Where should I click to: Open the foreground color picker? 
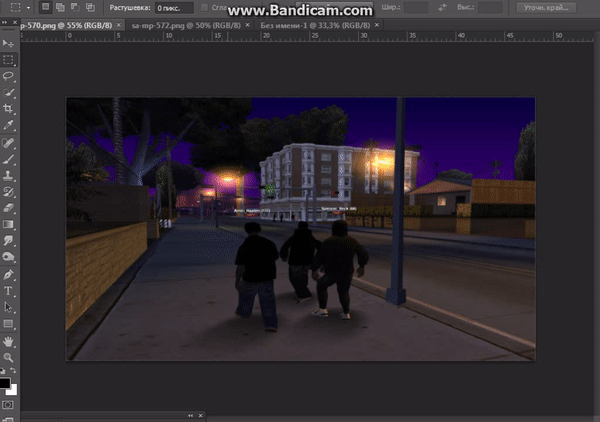5,383
